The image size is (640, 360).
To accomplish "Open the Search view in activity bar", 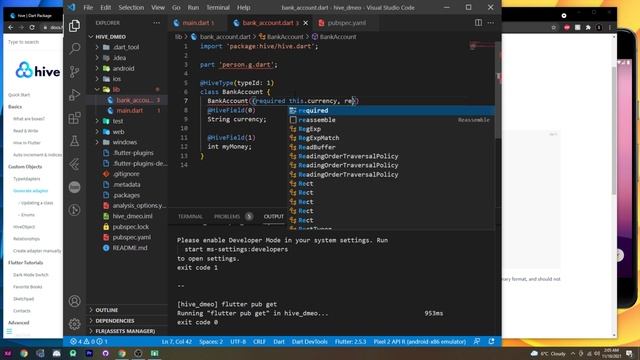I will 74,49.
